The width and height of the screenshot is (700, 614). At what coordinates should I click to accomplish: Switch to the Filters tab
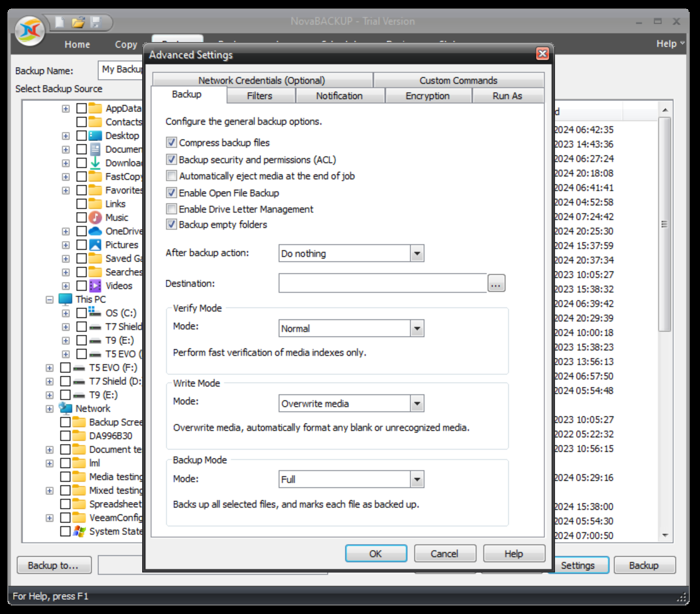coord(260,96)
